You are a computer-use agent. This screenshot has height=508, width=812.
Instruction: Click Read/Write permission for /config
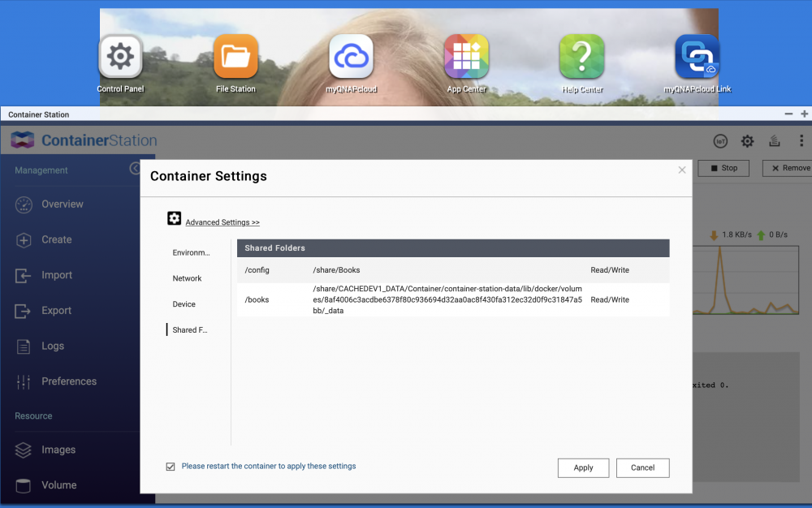point(610,270)
